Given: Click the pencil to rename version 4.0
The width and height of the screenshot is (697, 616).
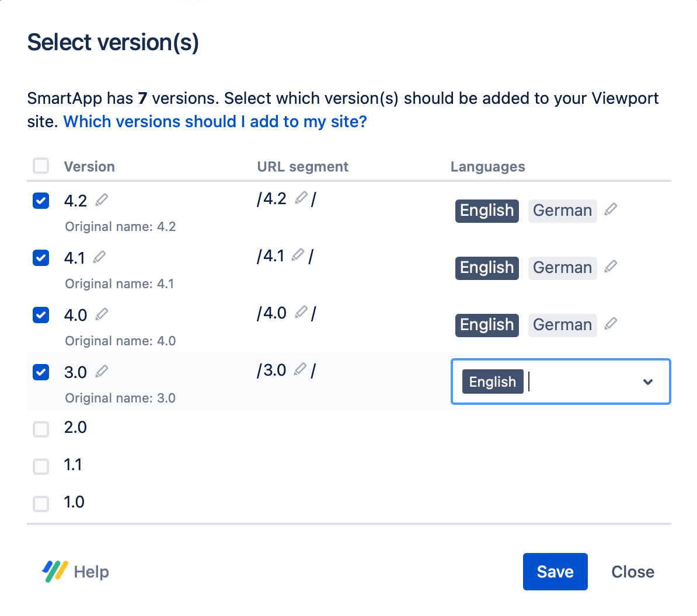Looking at the screenshot, I should point(101,314).
